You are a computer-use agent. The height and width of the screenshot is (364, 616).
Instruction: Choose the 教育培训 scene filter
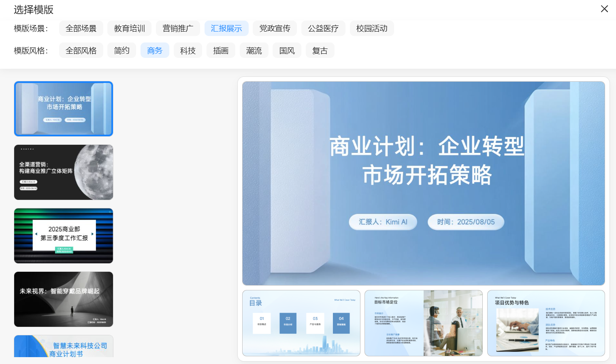130,28
